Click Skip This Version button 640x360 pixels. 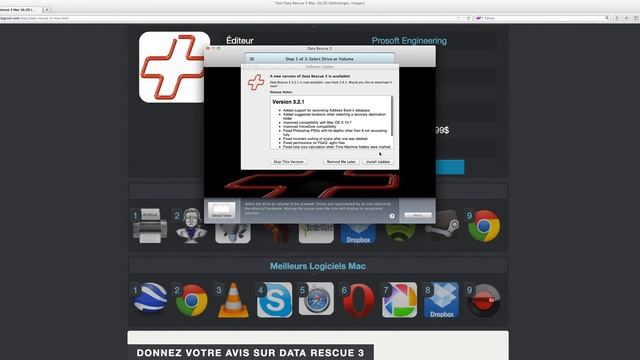pyautogui.click(x=288, y=162)
